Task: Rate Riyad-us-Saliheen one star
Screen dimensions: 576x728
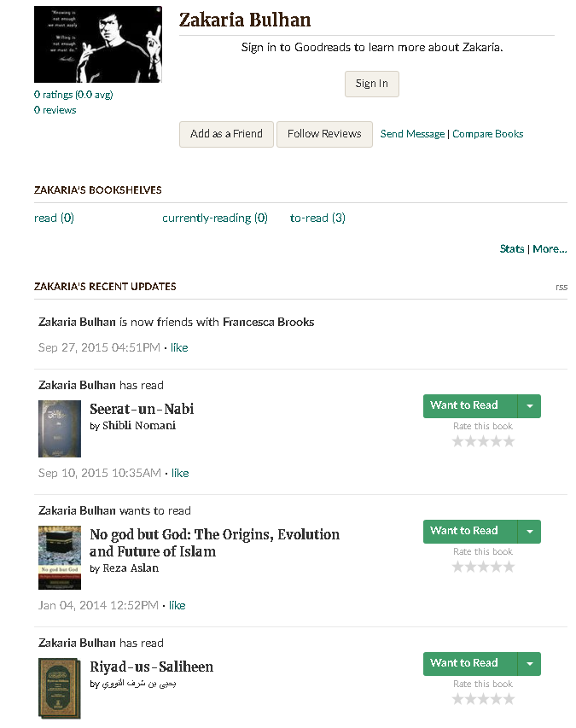Action: [x=458, y=699]
